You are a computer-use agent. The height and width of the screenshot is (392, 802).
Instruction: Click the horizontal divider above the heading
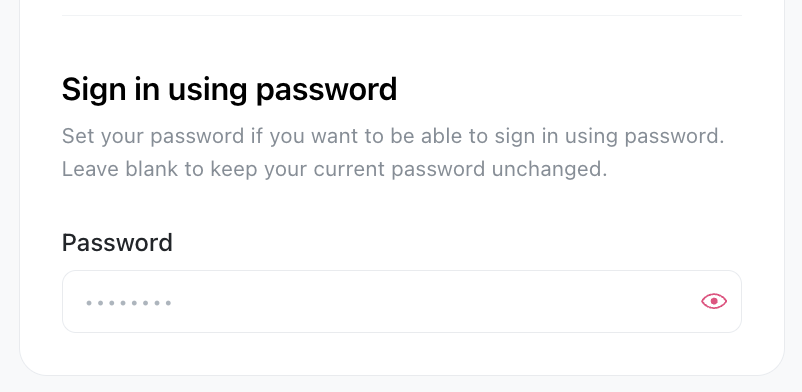point(402,15)
